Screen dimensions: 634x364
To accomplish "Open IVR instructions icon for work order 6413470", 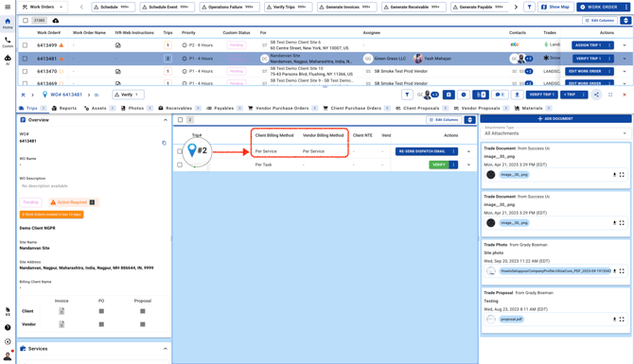I will (x=117, y=72).
